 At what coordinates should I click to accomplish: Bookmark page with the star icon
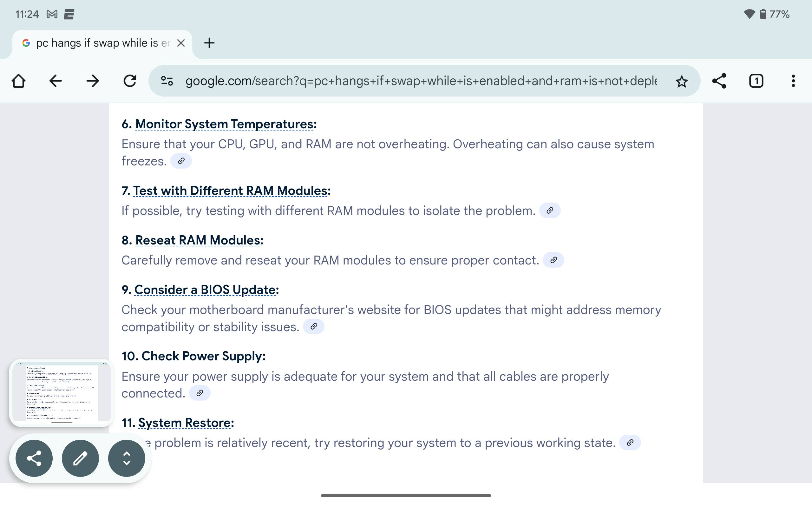click(x=681, y=81)
